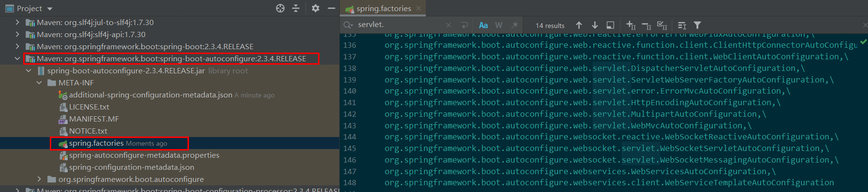Image resolution: width=868 pixels, height=192 pixels.
Task: Select META-INF folder in tree
Action: coord(76,82)
